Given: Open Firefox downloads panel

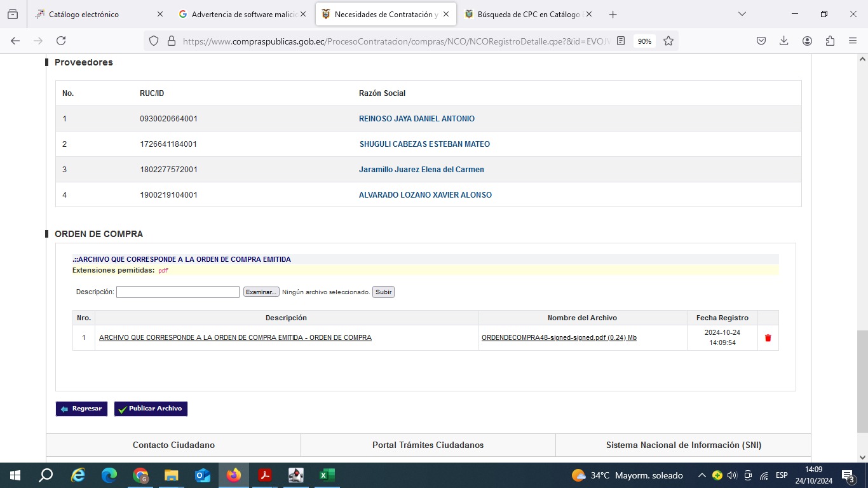Looking at the screenshot, I should pos(783,41).
